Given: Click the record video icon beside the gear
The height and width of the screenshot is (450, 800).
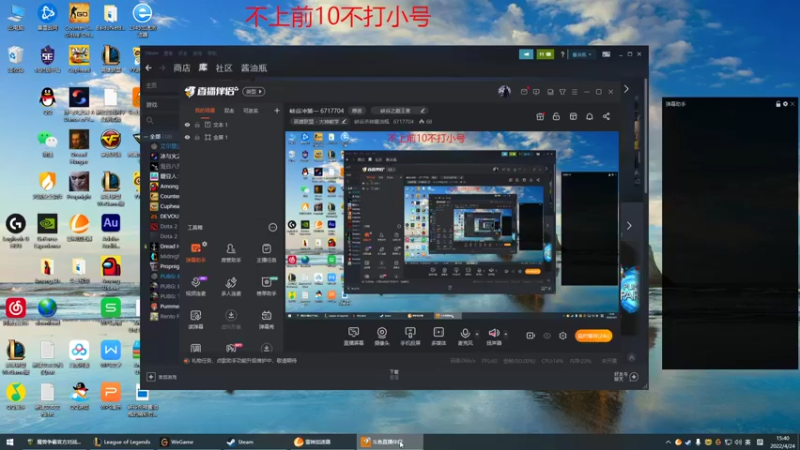Looking at the screenshot, I should (531, 336).
